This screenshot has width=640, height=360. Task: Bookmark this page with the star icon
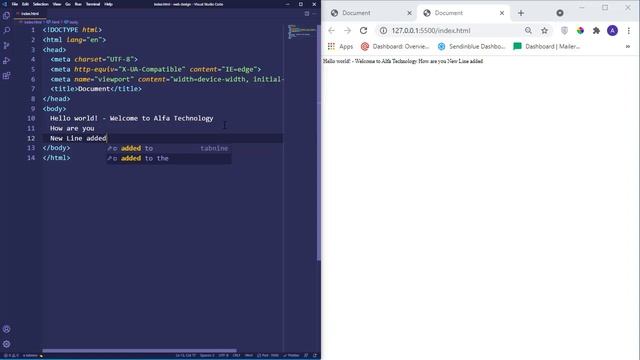click(x=544, y=31)
